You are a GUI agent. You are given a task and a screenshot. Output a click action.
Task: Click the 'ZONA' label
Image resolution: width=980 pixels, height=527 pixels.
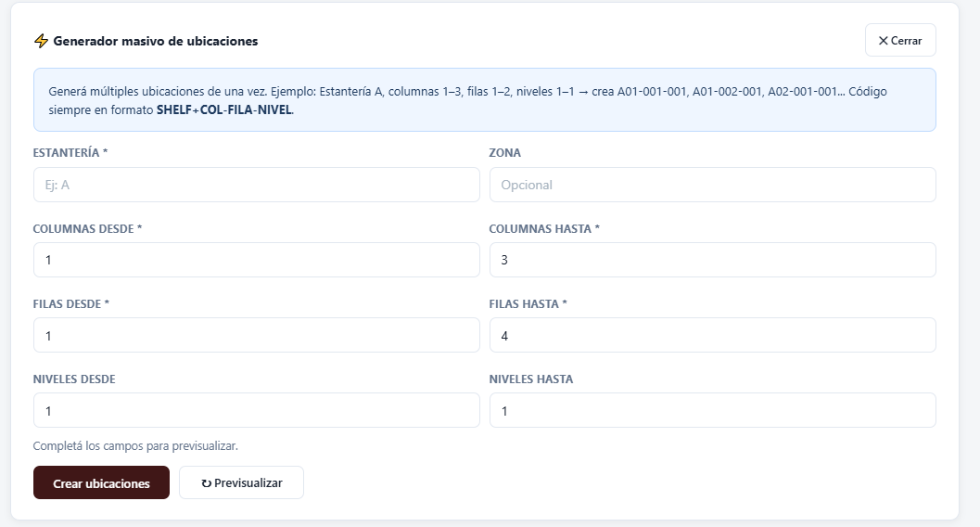505,152
